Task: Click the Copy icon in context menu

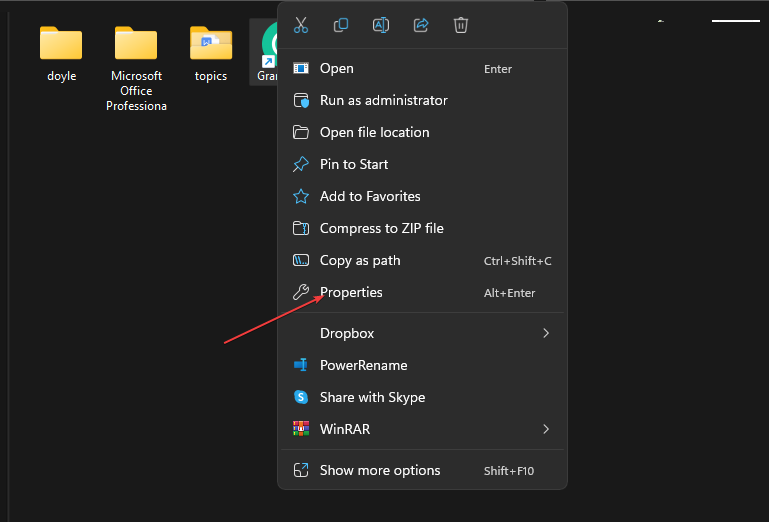Action: (341, 25)
